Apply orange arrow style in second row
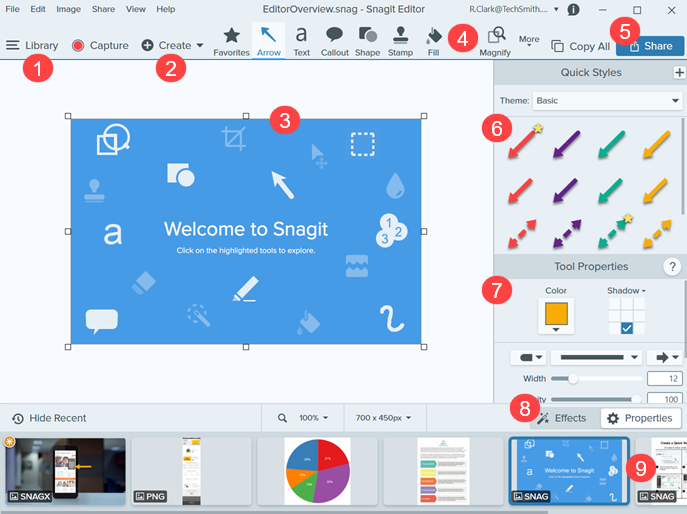Screen dimensions: 687x514 (x=656, y=191)
